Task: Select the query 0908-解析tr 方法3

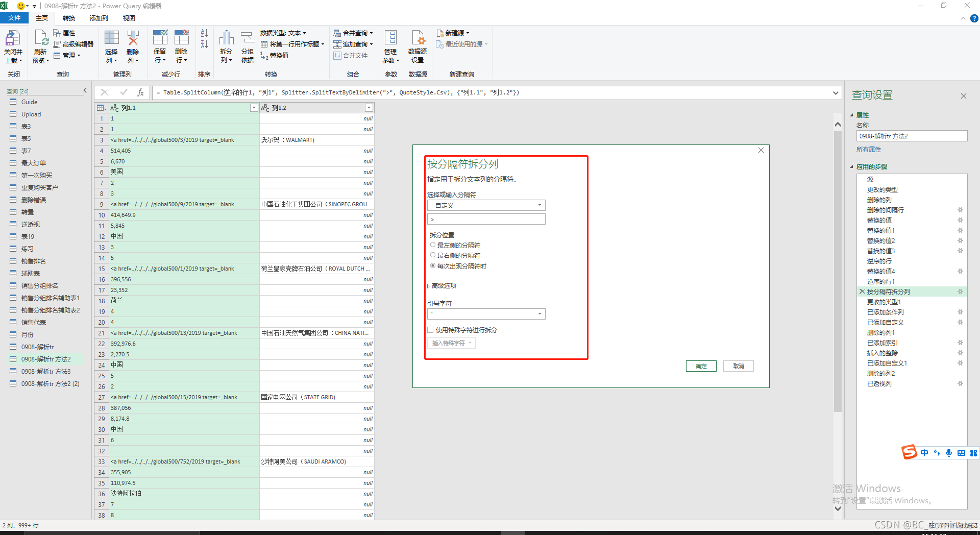Action: [45, 372]
